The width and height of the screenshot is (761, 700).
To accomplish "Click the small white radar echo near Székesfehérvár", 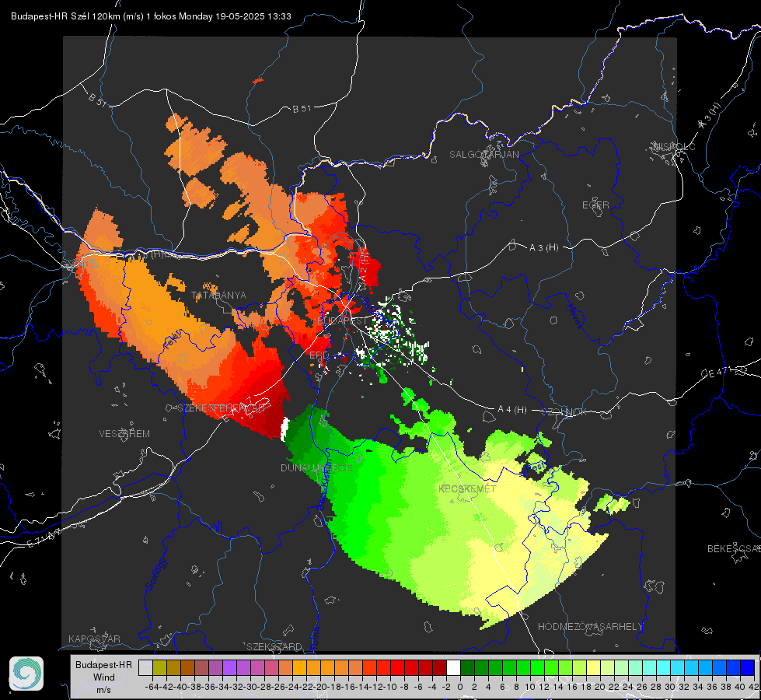I will (285, 429).
